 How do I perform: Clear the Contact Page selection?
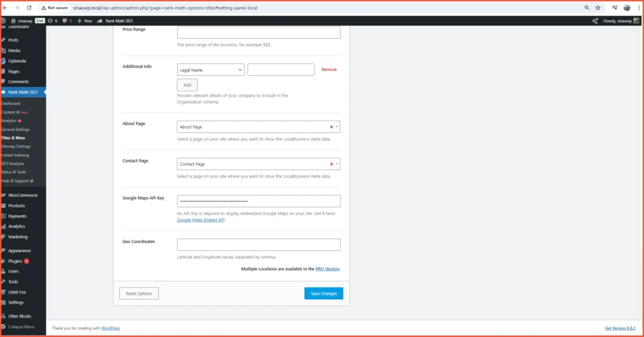click(331, 164)
